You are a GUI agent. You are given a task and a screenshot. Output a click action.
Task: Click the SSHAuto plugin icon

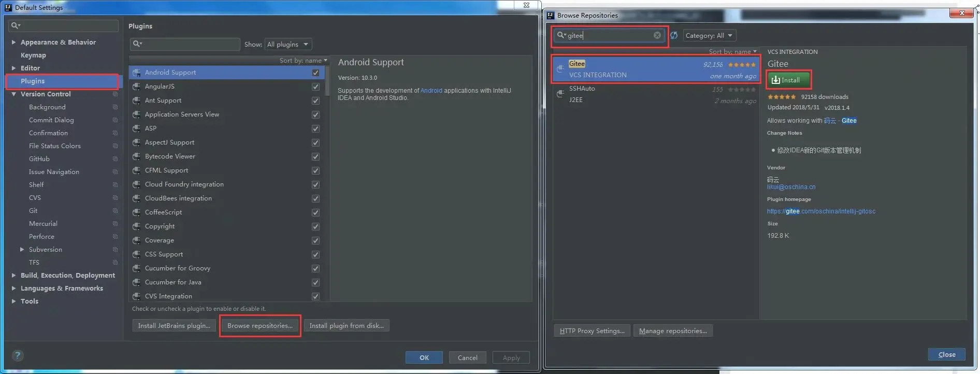(x=560, y=94)
